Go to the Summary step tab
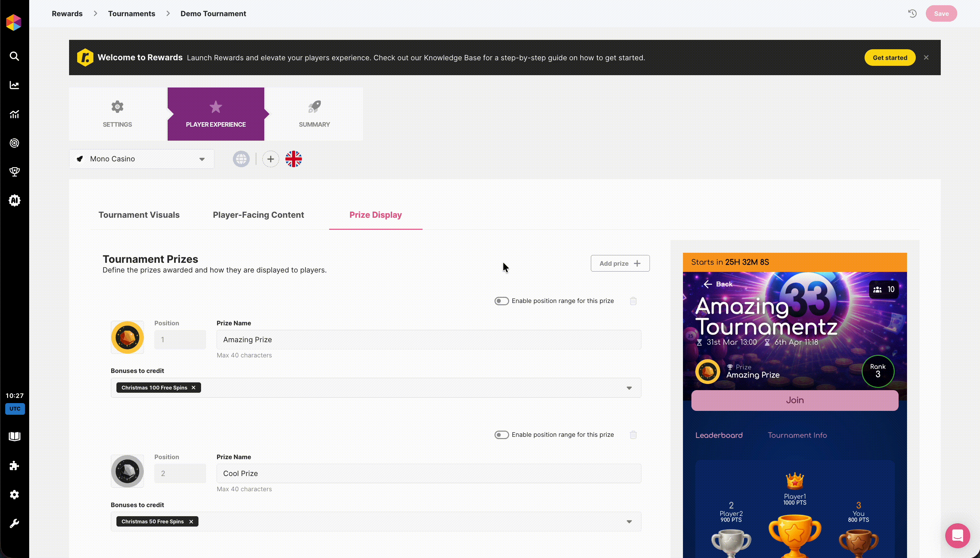980x558 pixels. click(314, 114)
